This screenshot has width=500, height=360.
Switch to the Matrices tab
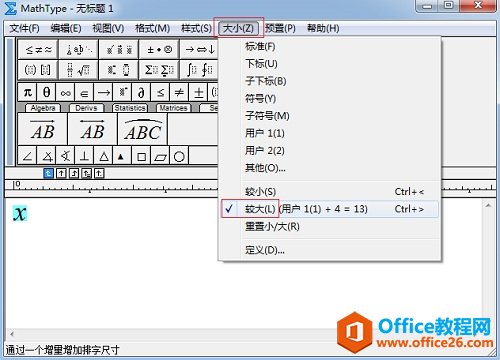(x=173, y=108)
